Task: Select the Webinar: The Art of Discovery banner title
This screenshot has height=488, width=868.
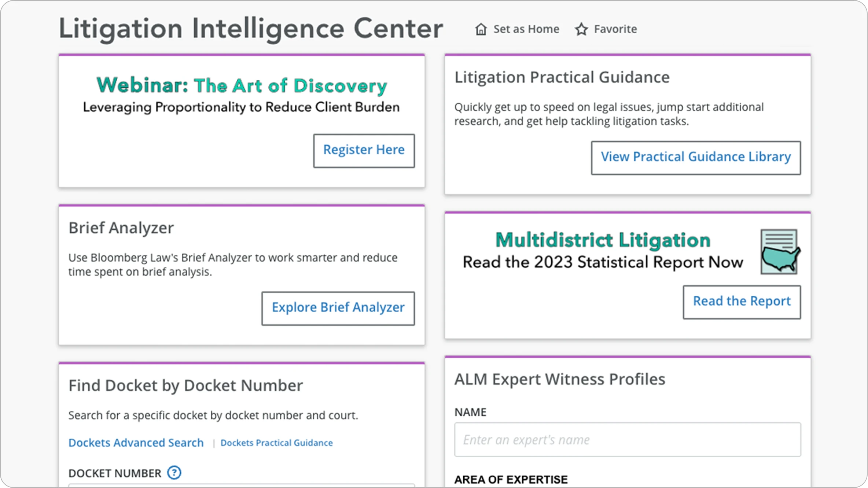Action: [x=242, y=86]
